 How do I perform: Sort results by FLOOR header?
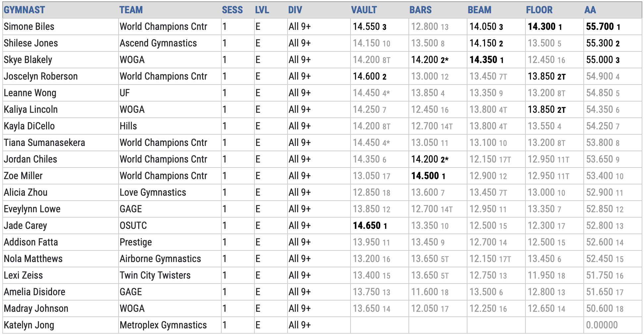click(x=539, y=10)
